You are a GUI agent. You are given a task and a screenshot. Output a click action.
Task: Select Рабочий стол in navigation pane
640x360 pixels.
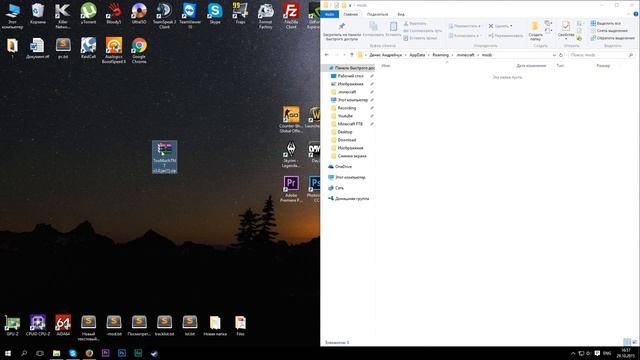click(x=351, y=76)
